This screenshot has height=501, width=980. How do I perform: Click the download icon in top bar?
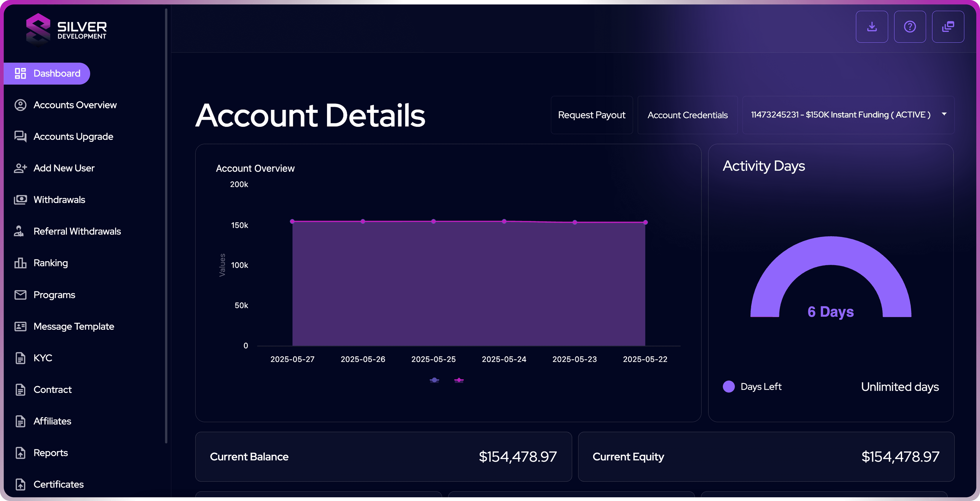click(872, 27)
